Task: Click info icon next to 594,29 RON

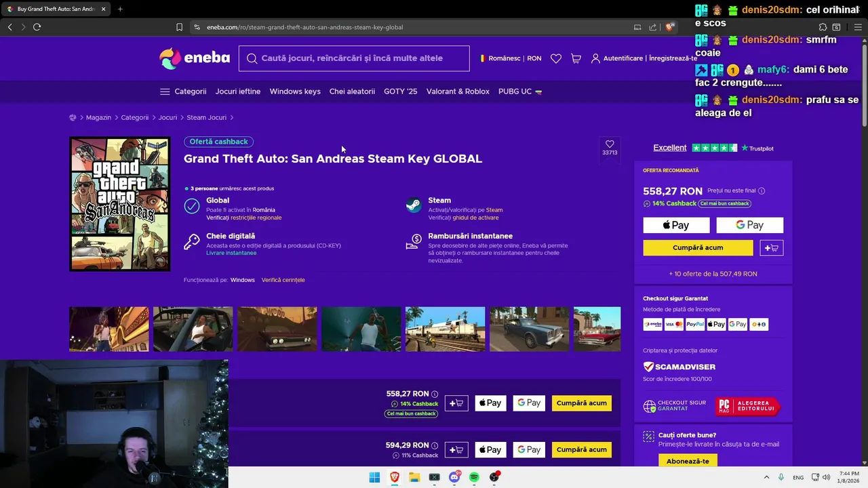Action: [435, 446]
